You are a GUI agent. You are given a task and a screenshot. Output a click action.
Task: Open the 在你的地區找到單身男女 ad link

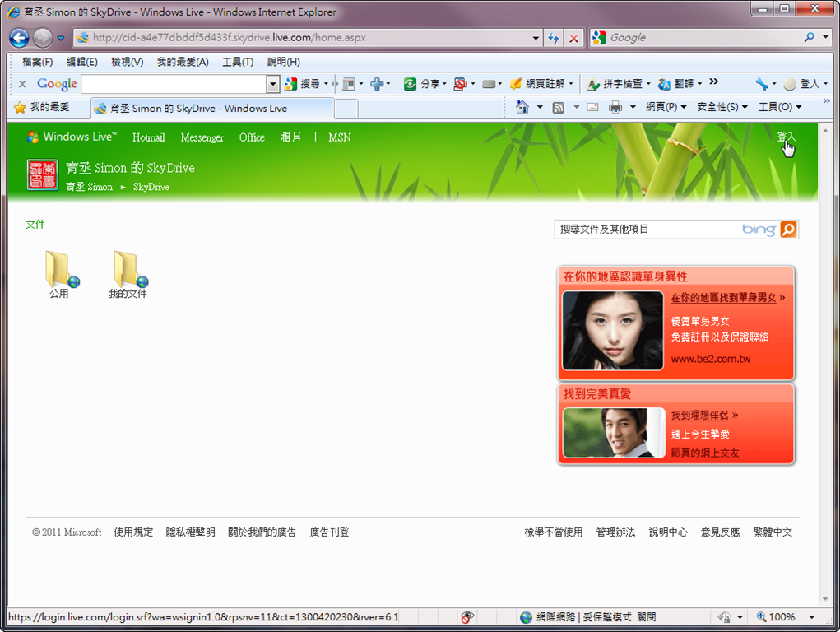tap(724, 298)
